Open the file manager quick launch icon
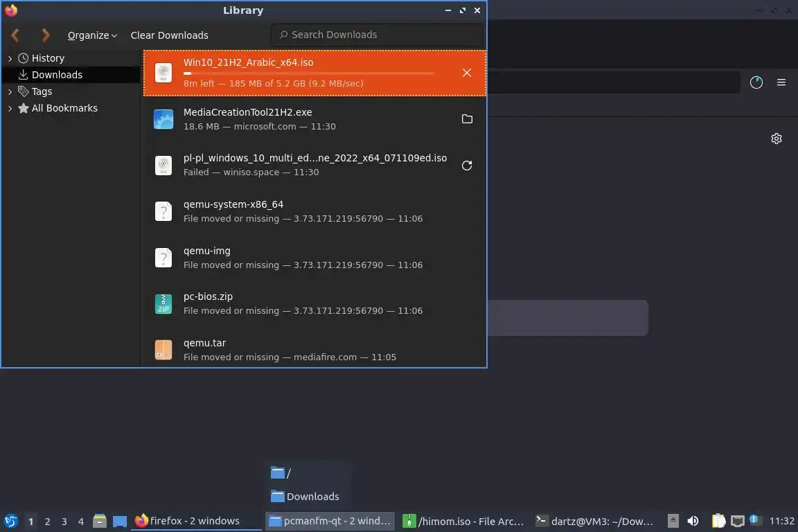This screenshot has height=532, width=798. 100,521
